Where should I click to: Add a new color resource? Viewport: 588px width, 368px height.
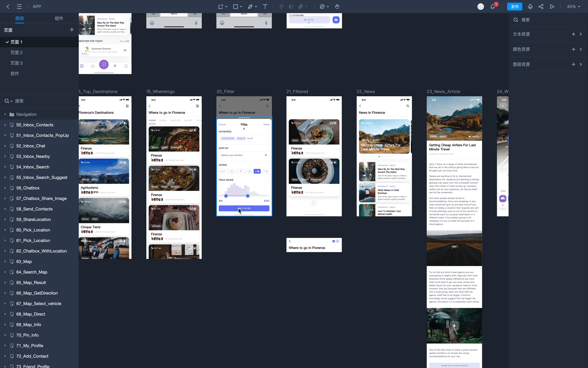point(574,49)
